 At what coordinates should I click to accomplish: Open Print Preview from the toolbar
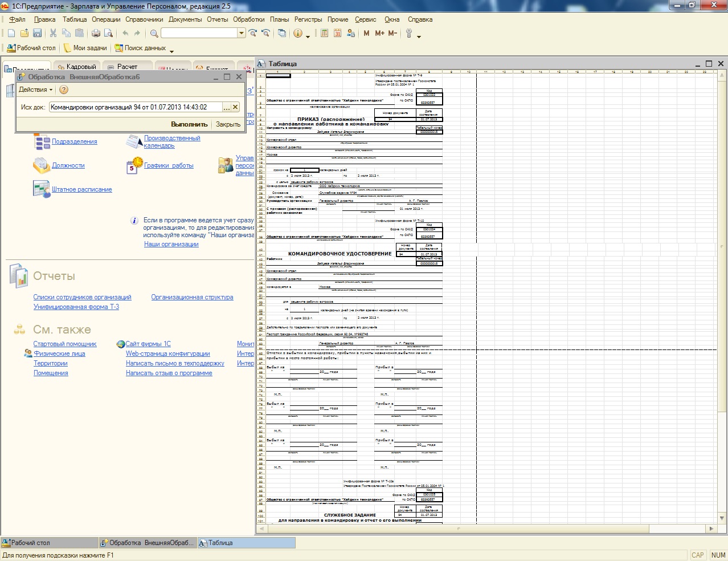108,33
